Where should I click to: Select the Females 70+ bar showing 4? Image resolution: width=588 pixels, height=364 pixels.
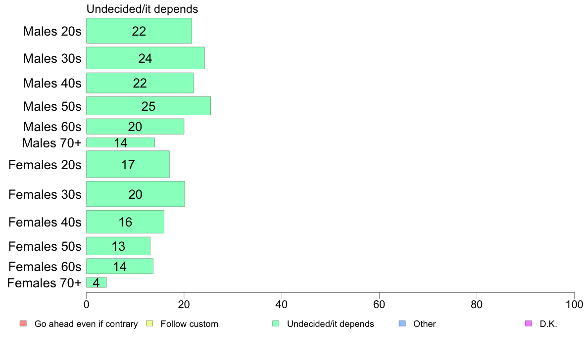point(97,283)
